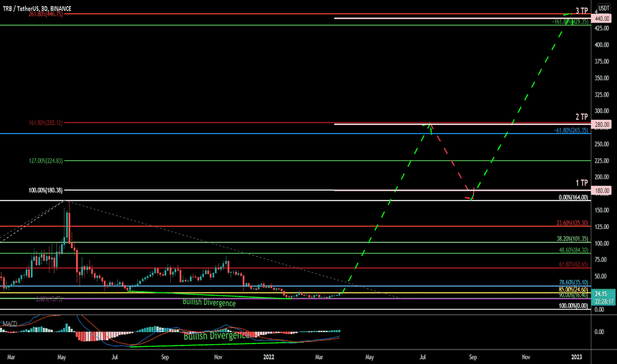Image resolution: width=617 pixels, height=364 pixels.
Task: Click 200.00 on the price scale
Action: pyautogui.click(x=602, y=177)
